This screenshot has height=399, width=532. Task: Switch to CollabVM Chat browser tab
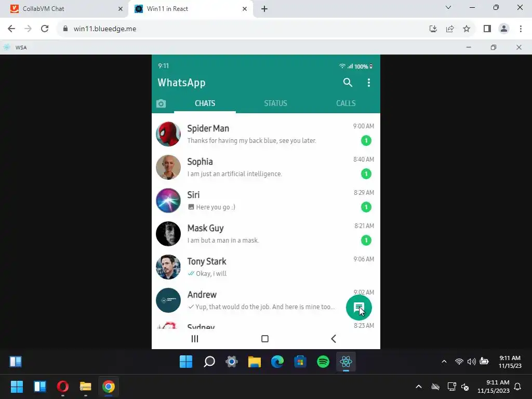(64, 9)
